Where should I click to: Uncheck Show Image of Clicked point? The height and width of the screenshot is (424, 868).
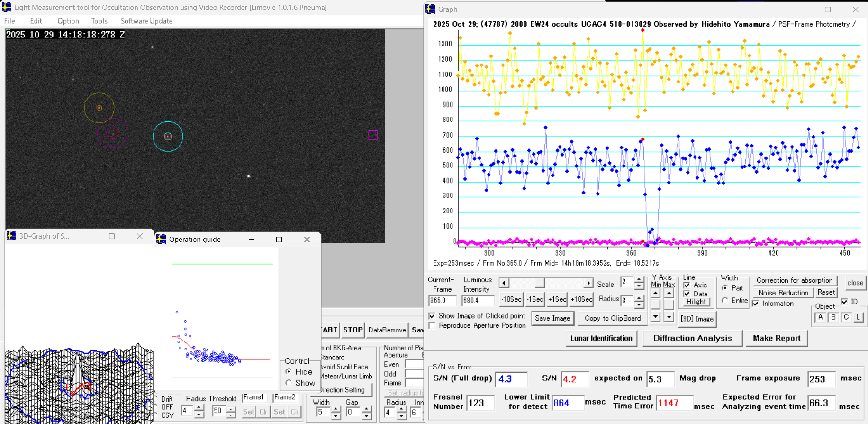pos(432,316)
